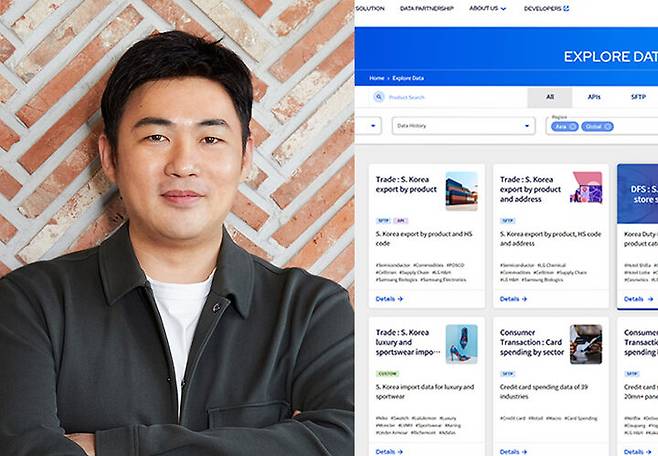The height and width of the screenshot is (456, 658).
Task: Click the Product Search magnifier icon
Action: [x=379, y=97]
